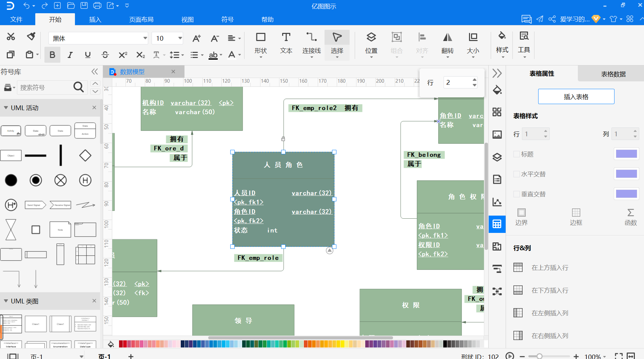Screen dimensions: 644x359
Task: Select the 形状 shape tool
Action: coord(260,45)
